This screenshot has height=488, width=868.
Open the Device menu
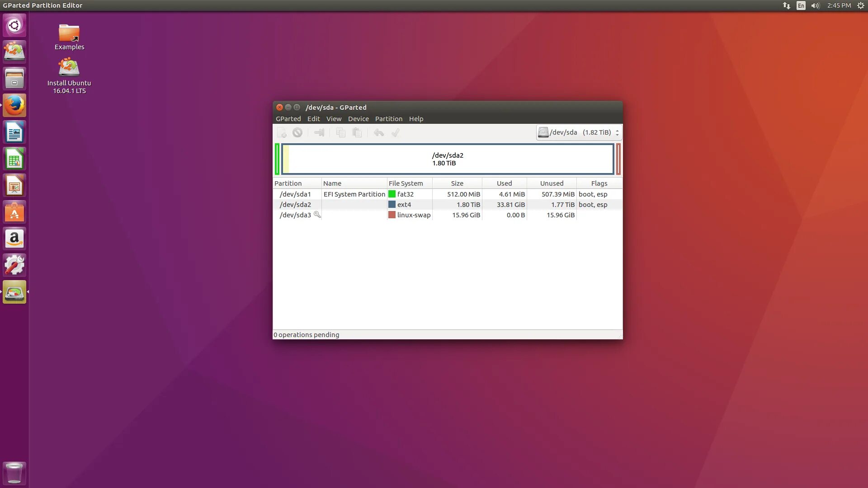click(x=358, y=119)
